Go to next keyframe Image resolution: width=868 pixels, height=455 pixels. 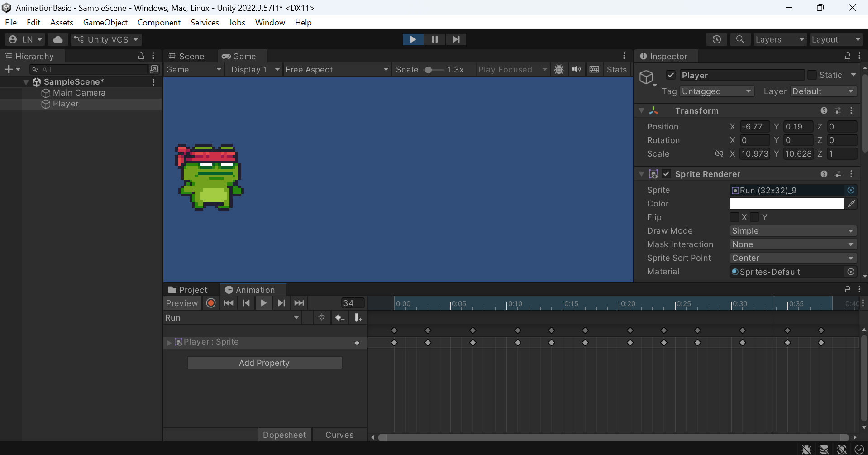[281, 303]
